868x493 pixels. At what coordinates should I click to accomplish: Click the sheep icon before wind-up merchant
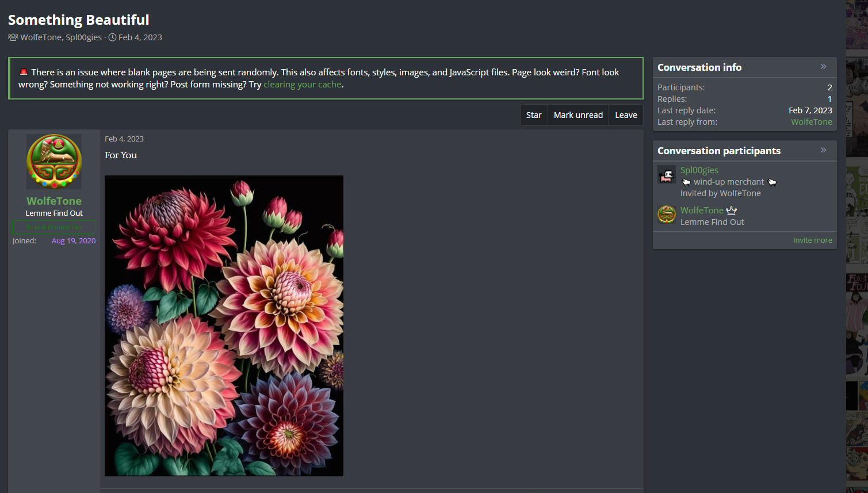pyautogui.click(x=686, y=182)
